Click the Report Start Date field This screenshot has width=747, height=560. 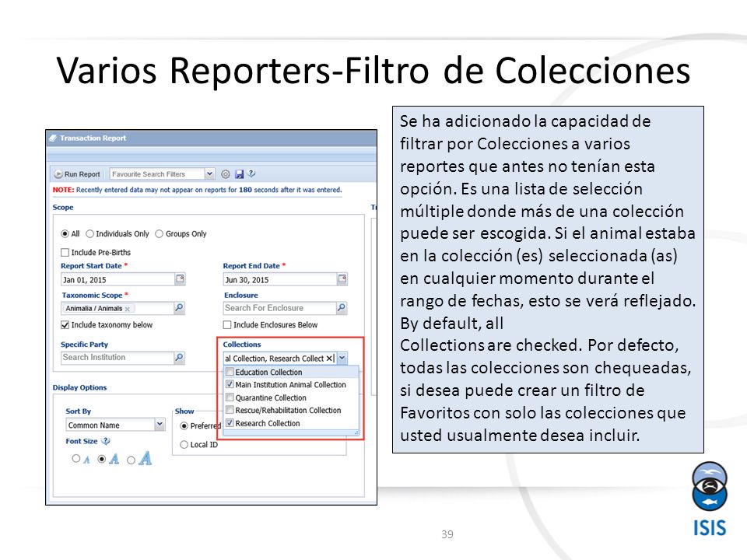pyautogui.click(x=117, y=279)
